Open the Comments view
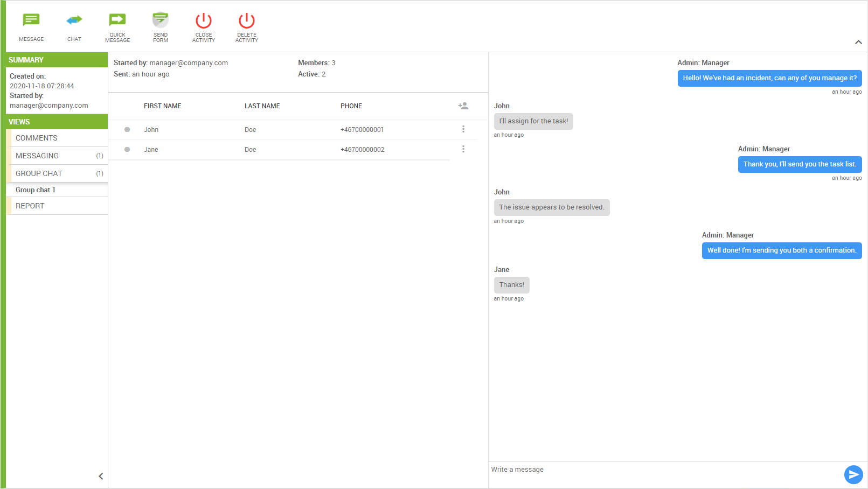This screenshot has width=868, height=489. 57,138
